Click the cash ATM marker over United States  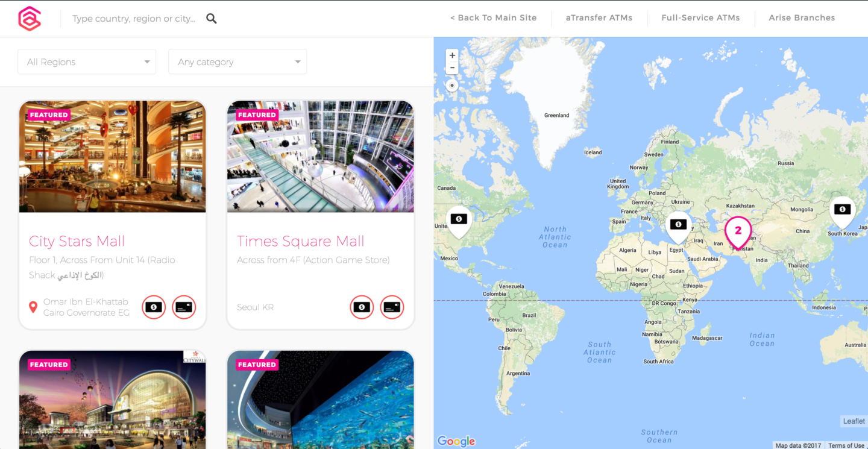click(459, 221)
